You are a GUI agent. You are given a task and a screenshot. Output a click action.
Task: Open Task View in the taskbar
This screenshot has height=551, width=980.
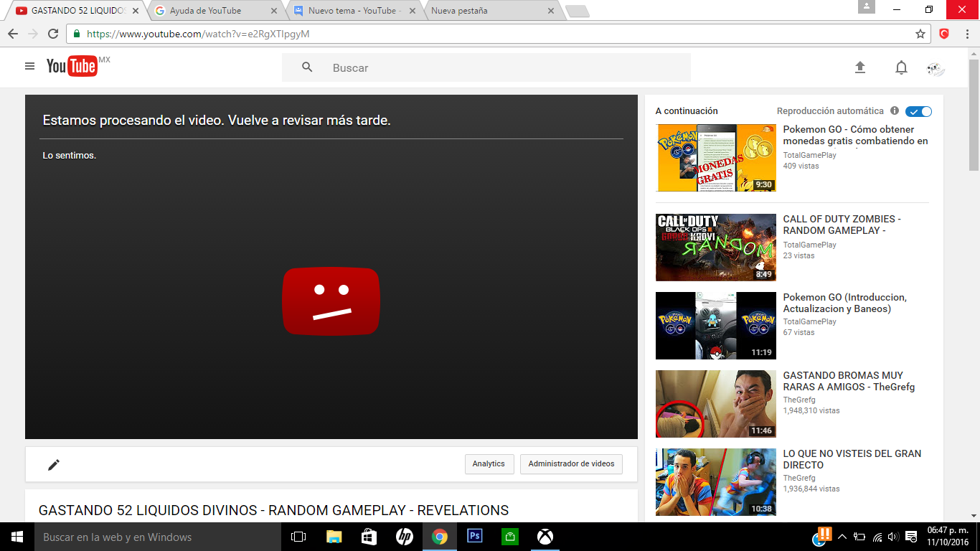298,537
